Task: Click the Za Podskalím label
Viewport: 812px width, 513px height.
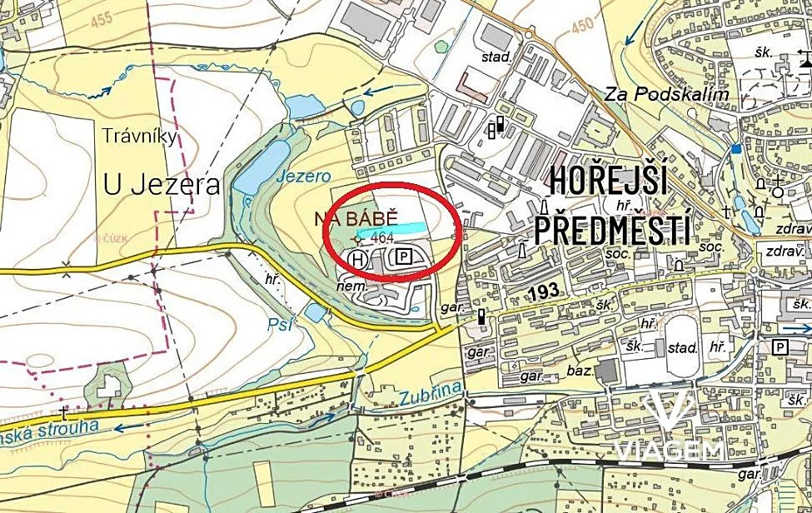Action: coord(666,95)
